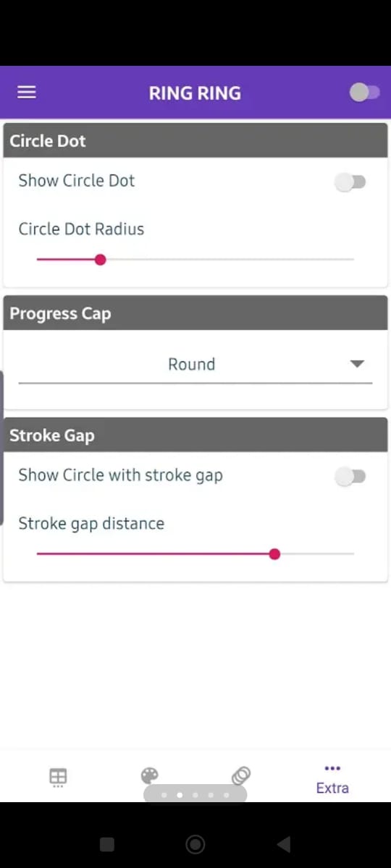The height and width of the screenshot is (868, 391).
Task: Tap the Android back navigation button
Action: pos(284,844)
